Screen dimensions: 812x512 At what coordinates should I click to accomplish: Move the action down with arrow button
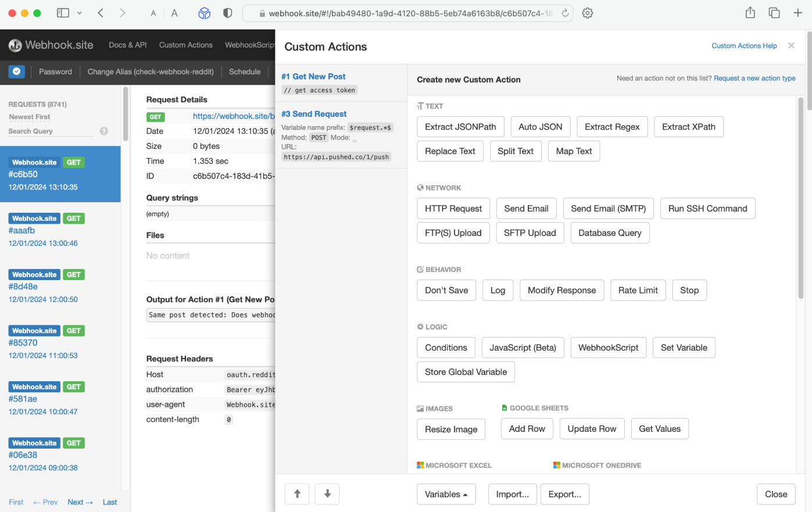tap(327, 494)
